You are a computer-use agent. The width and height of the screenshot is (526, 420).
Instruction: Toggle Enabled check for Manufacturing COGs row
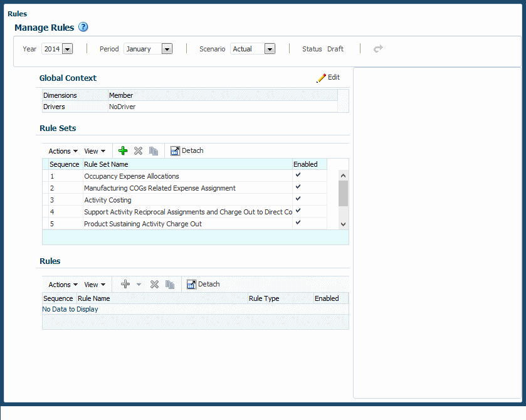point(298,187)
